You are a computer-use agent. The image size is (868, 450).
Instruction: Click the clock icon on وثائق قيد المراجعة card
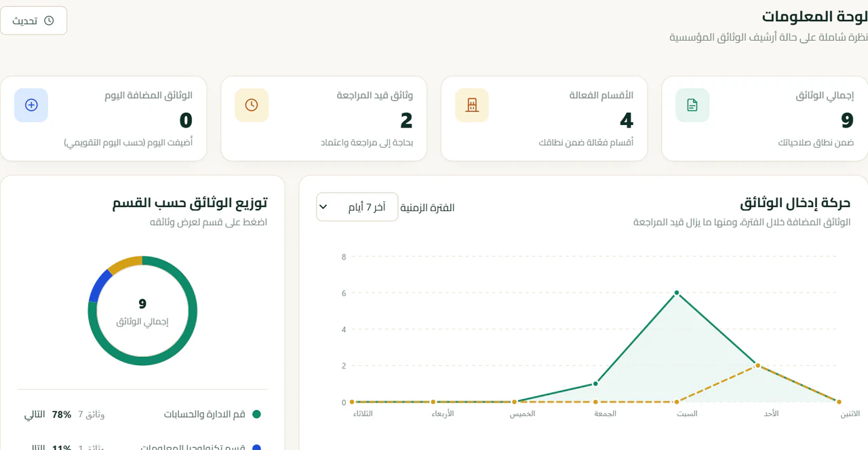252,105
